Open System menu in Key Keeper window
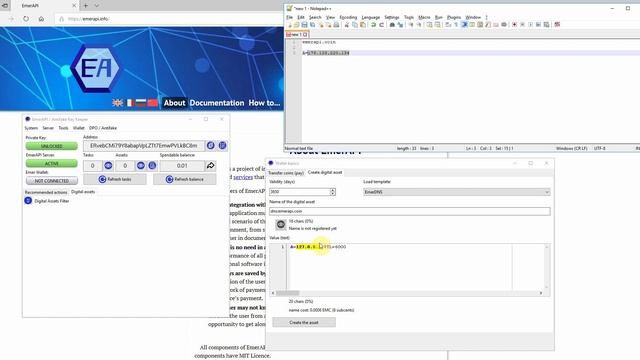Image resolution: width=640 pixels, height=360 pixels. pyautogui.click(x=31, y=128)
